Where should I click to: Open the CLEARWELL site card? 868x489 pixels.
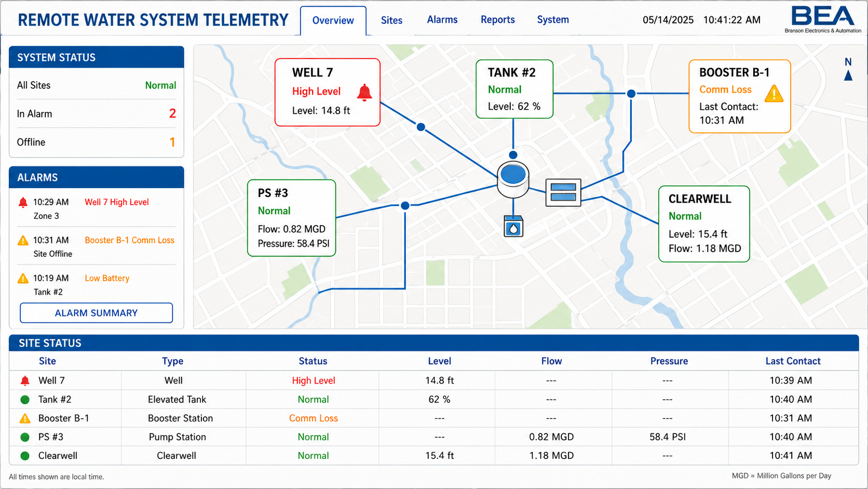(x=704, y=224)
